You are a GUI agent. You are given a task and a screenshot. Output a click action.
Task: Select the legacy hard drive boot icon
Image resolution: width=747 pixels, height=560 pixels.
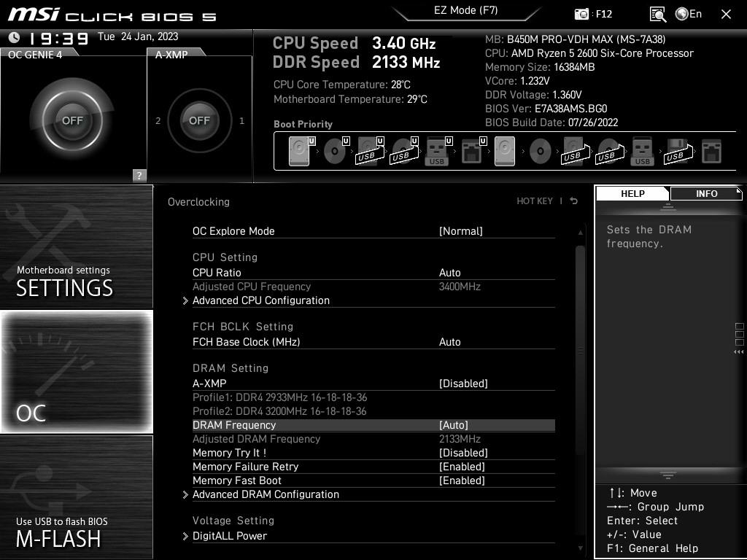click(505, 151)
